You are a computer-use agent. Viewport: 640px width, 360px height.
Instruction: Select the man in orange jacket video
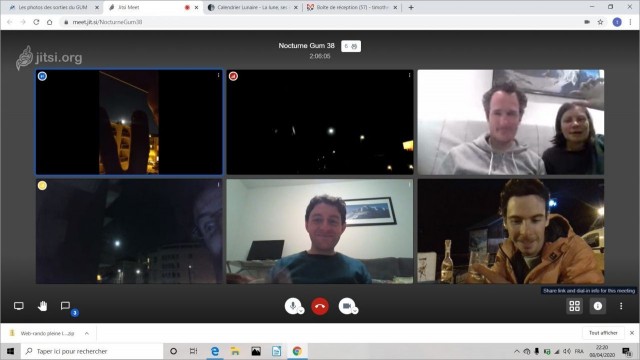coord(511,231)
